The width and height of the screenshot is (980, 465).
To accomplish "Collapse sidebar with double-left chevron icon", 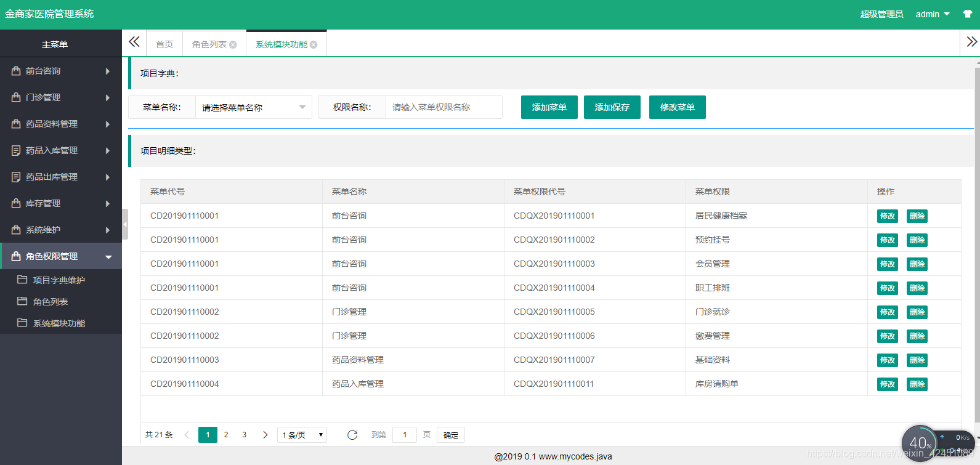I will click(134, 42).
